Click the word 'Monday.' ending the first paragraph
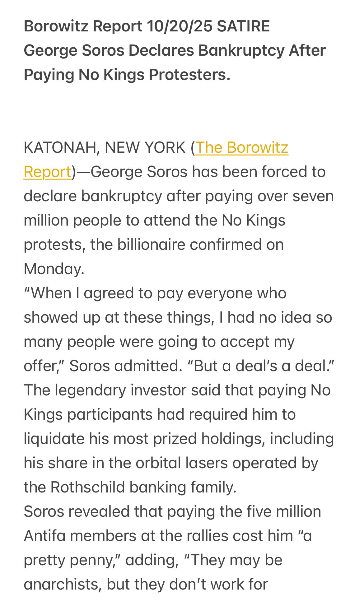Viewport: 364px width, 602px height. (x=54, y=269)
